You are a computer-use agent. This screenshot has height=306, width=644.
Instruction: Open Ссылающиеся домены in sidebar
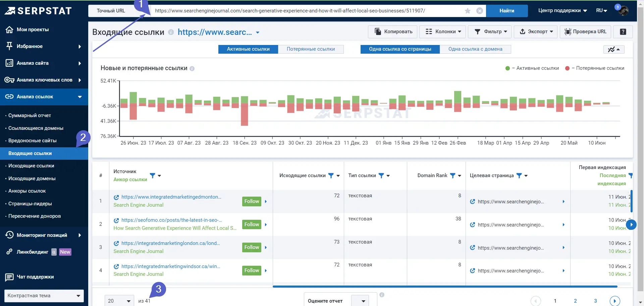pyautogui.click(x=36, y=128)
